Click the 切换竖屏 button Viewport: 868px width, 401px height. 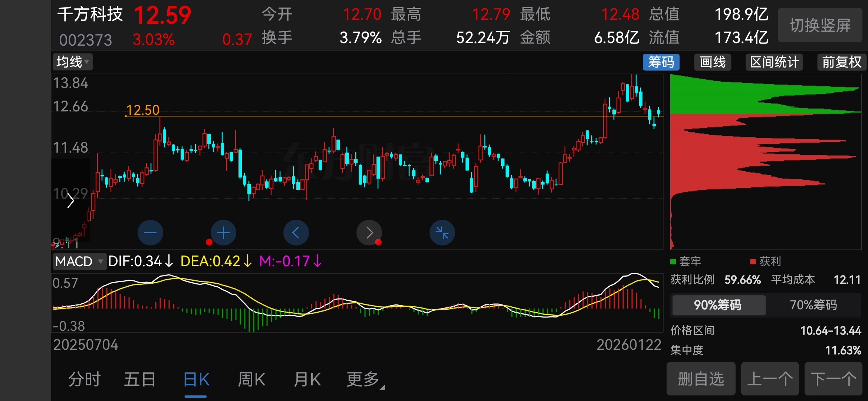click(820, 25)
